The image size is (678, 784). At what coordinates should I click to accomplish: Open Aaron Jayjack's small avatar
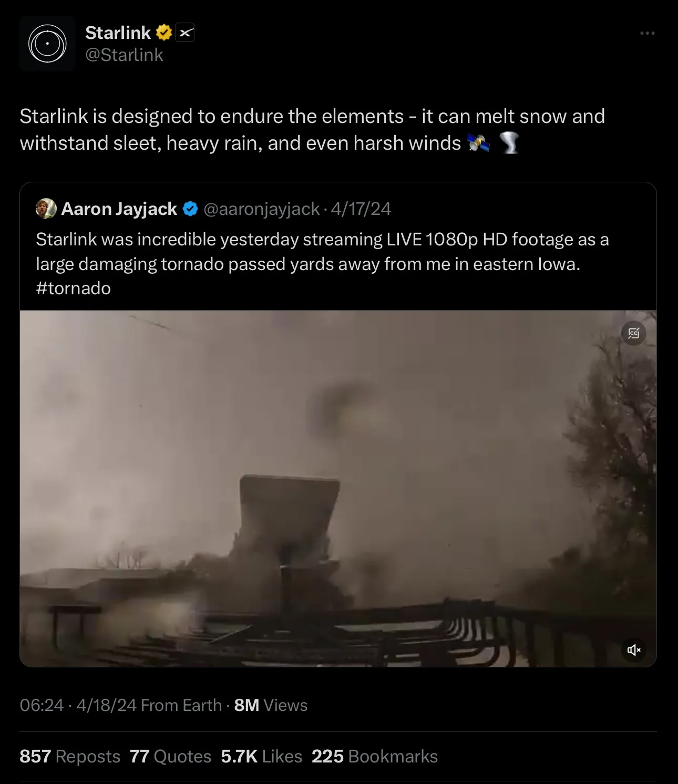tap(46, 209)
